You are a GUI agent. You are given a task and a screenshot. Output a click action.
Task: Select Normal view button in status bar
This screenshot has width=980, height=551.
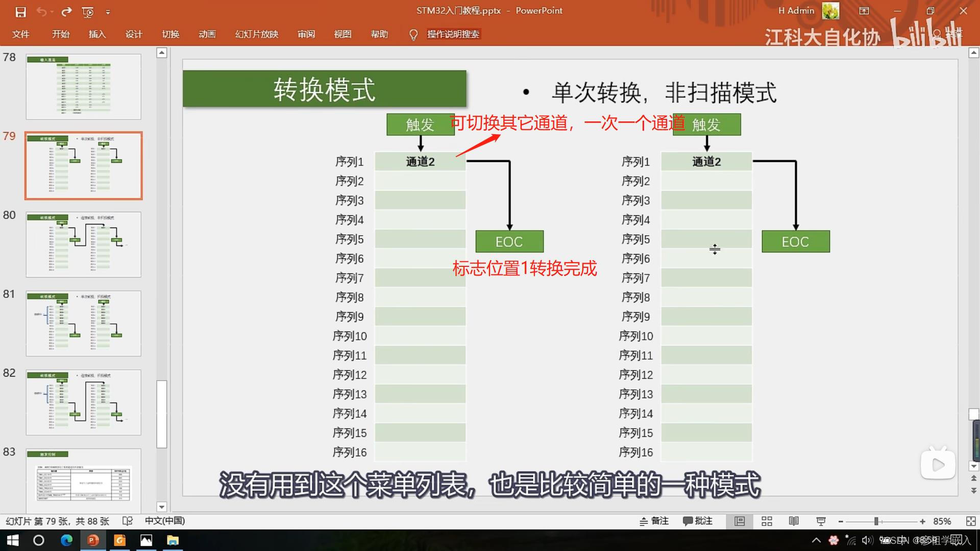tap(740, 521)
